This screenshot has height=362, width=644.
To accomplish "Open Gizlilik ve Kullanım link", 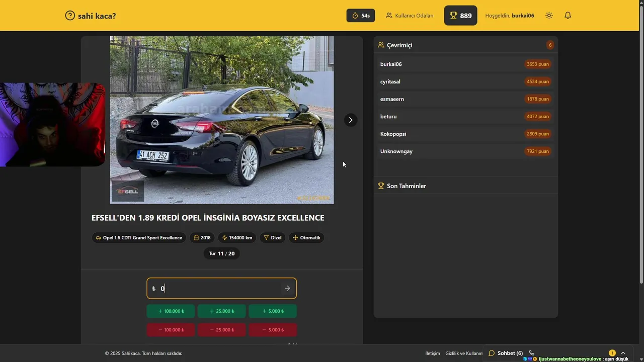I will (x=464, y=353).
